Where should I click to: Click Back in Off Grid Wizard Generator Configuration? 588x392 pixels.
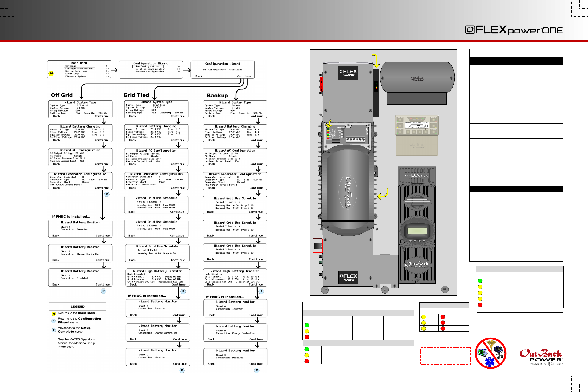click(57, 188)
